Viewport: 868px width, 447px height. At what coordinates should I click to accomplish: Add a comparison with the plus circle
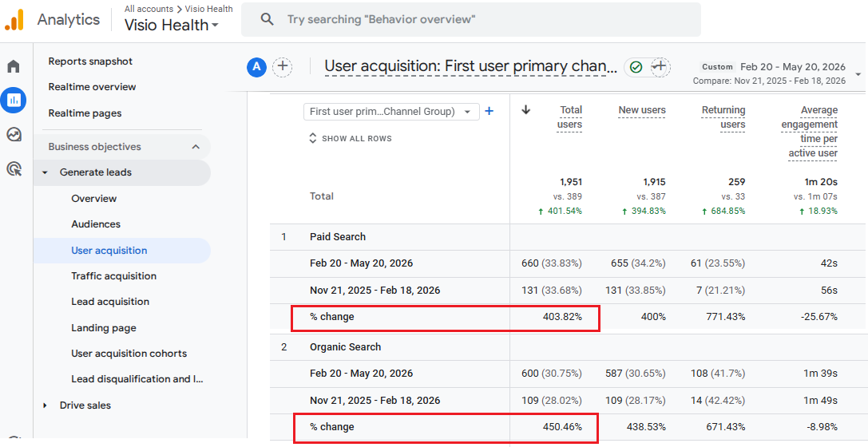tap(283, 67)
